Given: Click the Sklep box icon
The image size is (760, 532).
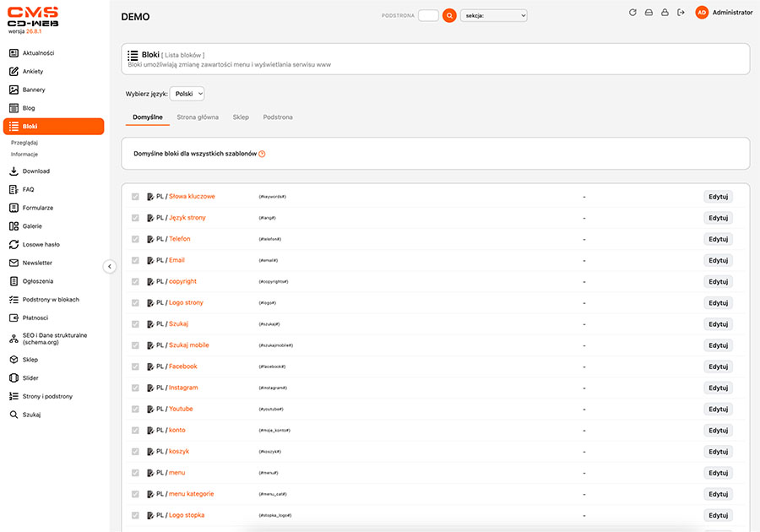Looking at the screenshot, I should [14, 360].
